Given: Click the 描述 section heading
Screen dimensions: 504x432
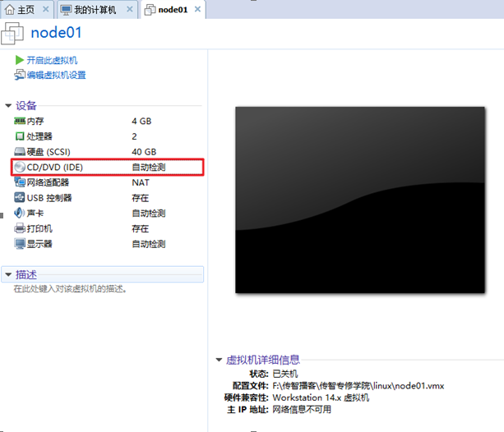Looking at the screenshot, I should coord(26,274).
